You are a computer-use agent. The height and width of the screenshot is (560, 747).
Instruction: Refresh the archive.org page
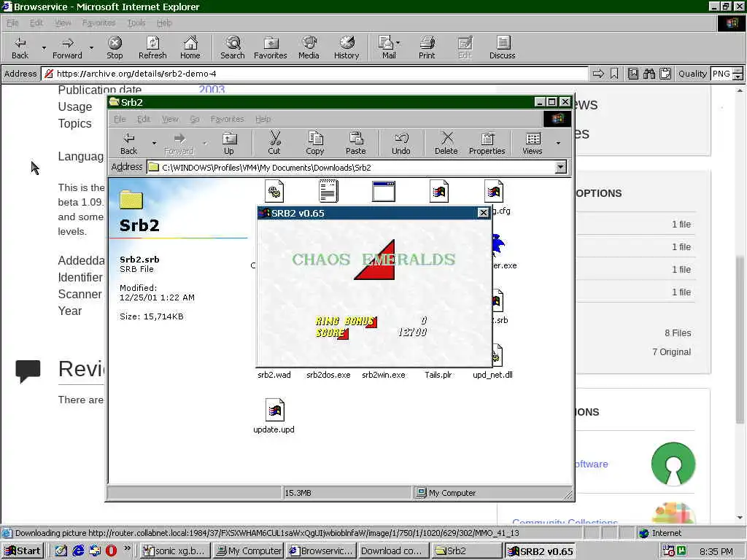[152, 47]
